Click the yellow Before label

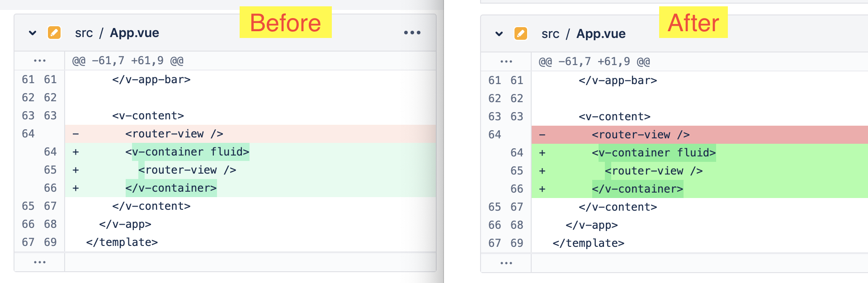pos(286,23)
